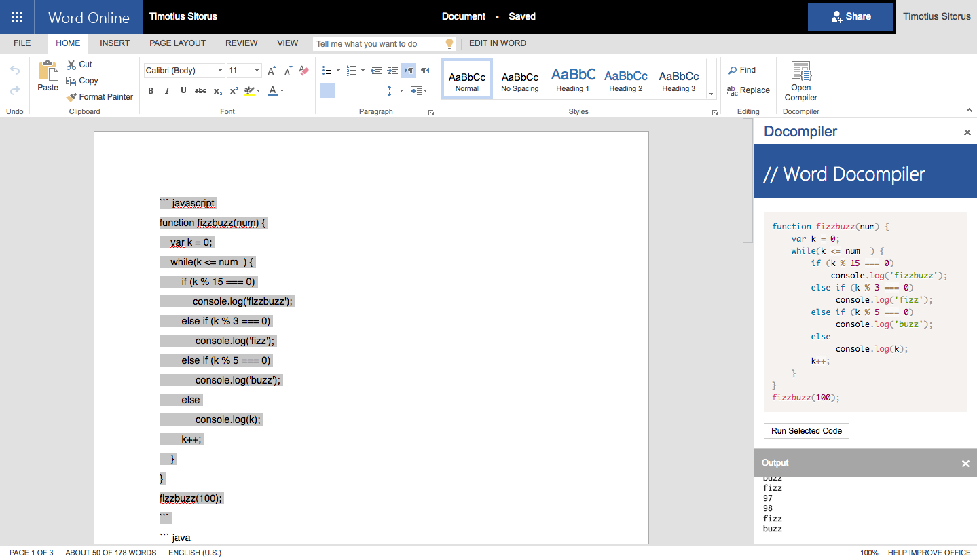Cut the selected text
The width and height of the screenshot is (977, 560).
pos(79,64)
